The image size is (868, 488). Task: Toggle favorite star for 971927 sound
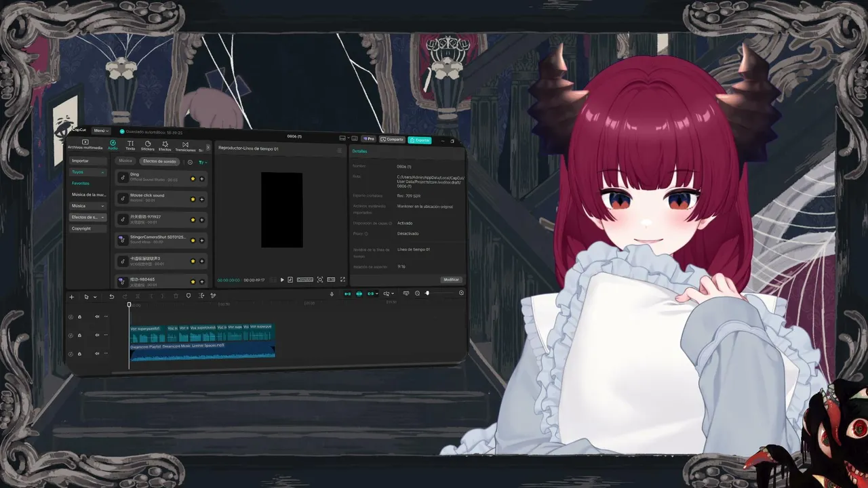[x=193, y=220]
